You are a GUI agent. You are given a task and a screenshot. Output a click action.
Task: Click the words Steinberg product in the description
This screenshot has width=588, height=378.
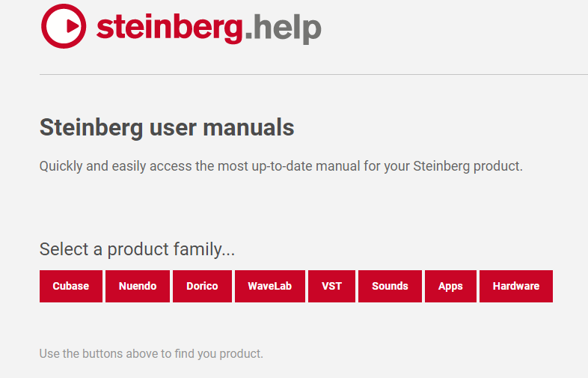[x=468, y=166]
